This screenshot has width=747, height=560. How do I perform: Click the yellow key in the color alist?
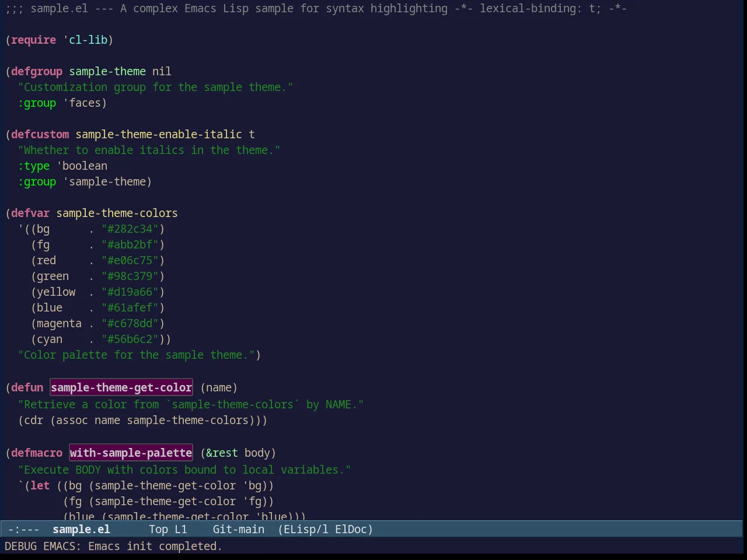pyautogui.click(x=56, y=292)
